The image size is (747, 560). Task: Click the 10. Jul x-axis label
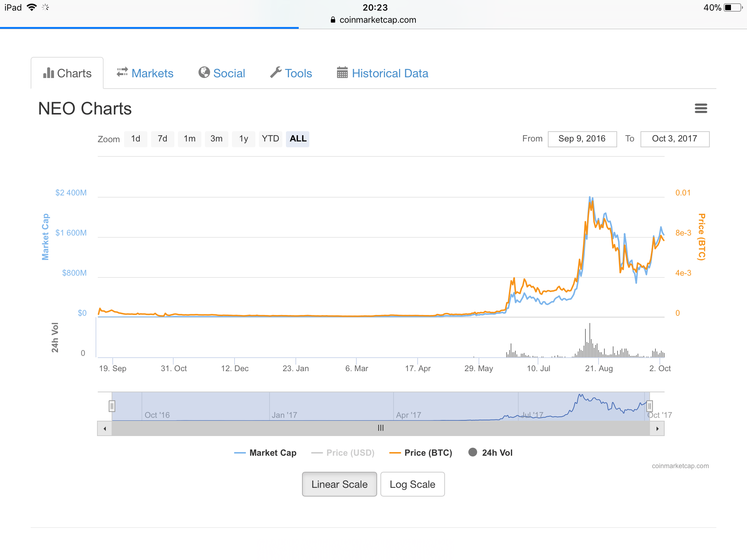coord(538,368)
